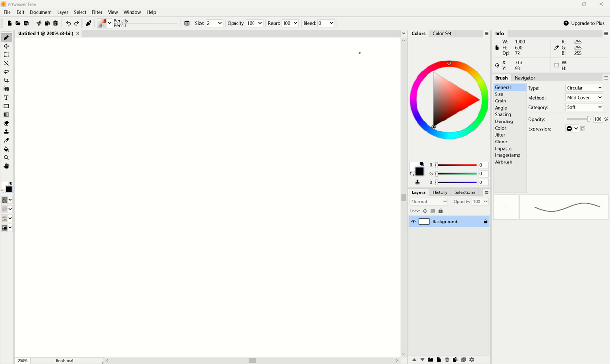Open the brush Size dropdown in the options bar
The width and height of the screenshot is (610, 364).
(214, 23)
